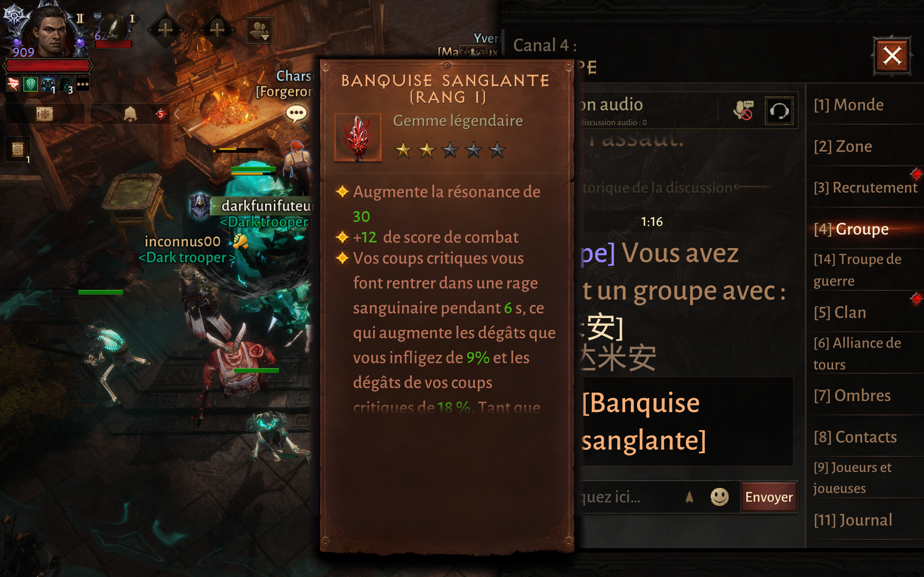Click the speech bubble above the blacksmith
This screenshot has width=924, height=577.
pos(296,113)
